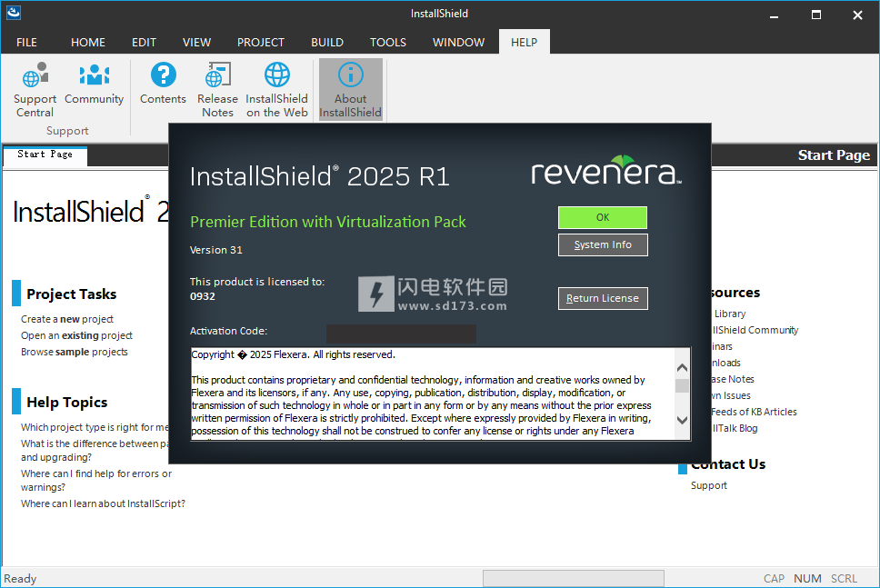Open 'find help for errors or warnings' topic
This screenshot has height=588, width=880.
point(96,480)
